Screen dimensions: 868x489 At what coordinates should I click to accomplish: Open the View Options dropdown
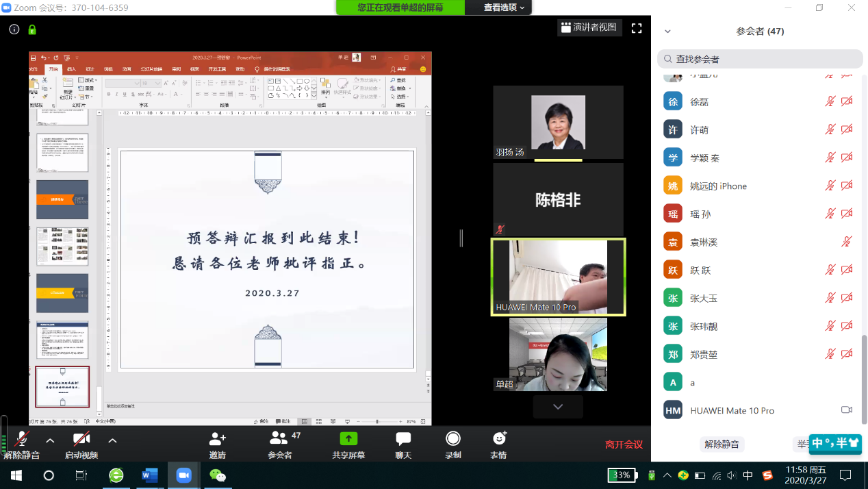point(505,8)
